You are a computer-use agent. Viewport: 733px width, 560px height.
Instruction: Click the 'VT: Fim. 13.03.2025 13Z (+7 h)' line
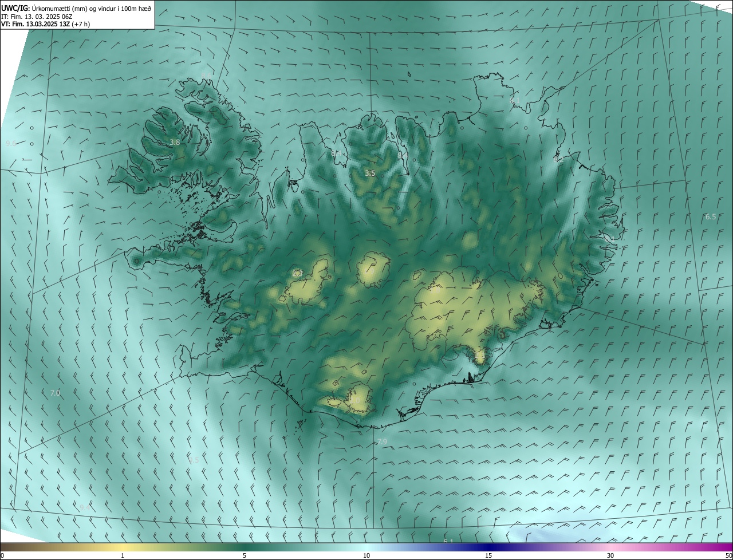coord(45,24)
